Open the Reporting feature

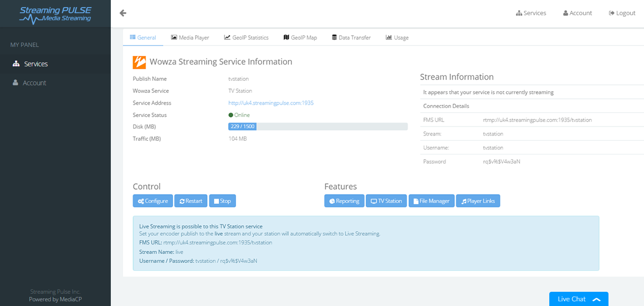pyautogui.click(x=344, y=201)
